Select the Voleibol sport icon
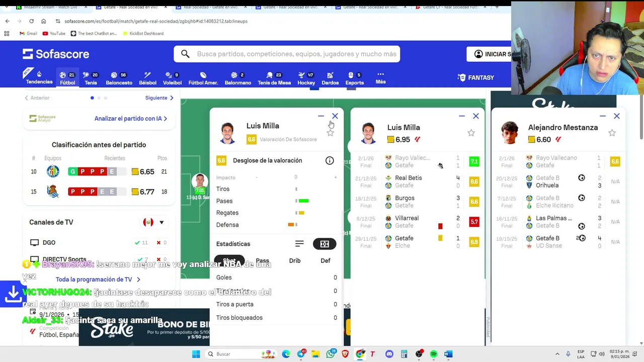 [x=172, y=78]
